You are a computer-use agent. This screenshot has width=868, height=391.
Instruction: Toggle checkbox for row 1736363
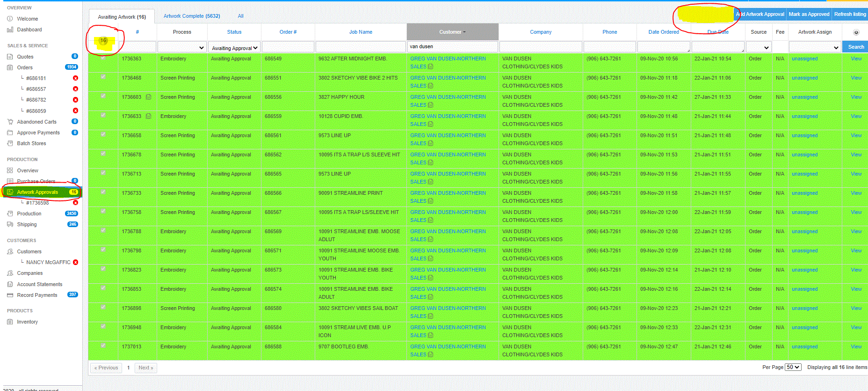click(x=103, y=57)
